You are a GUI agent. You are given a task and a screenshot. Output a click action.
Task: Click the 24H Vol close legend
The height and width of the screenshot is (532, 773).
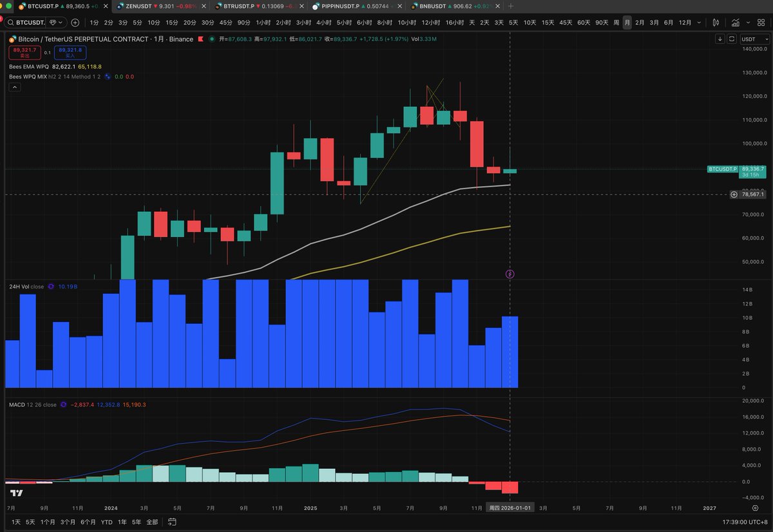(x=27, y=285)
